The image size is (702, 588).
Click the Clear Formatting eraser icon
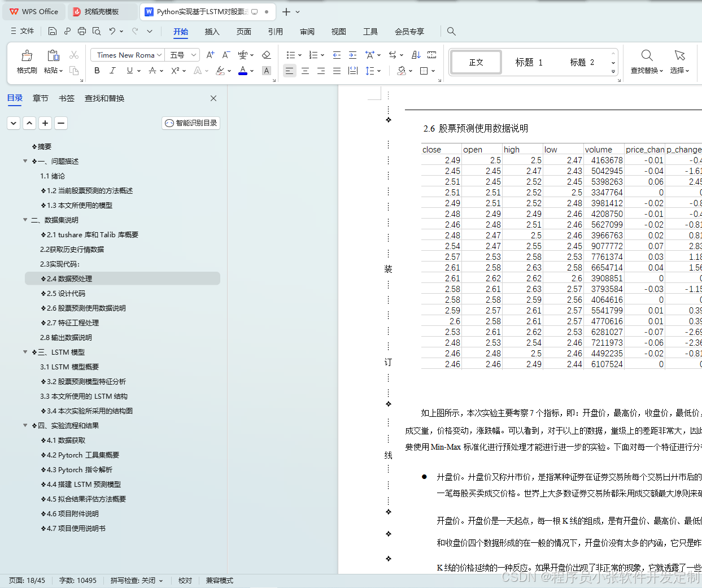[267, 55]
